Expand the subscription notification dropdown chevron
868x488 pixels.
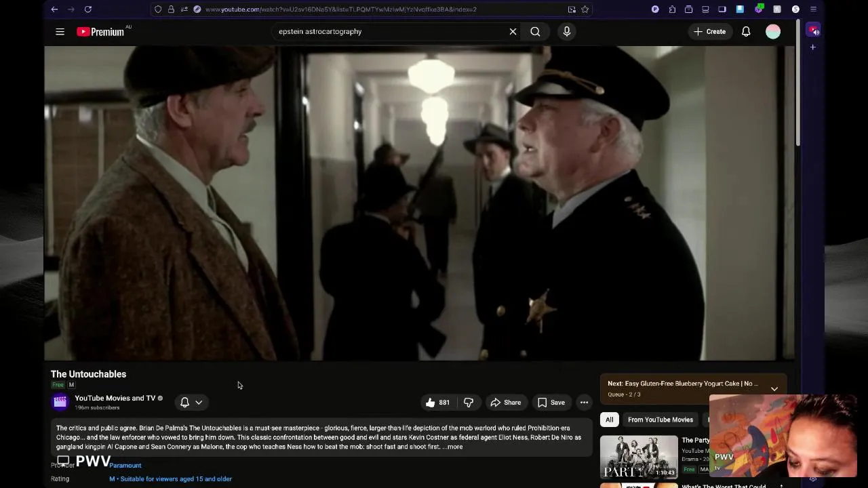pyautogui.click(x=199, y=403)
